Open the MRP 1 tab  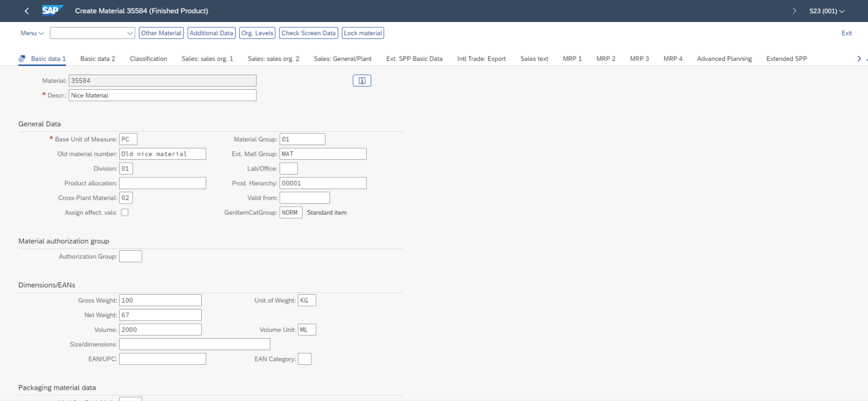pos(572,58)
